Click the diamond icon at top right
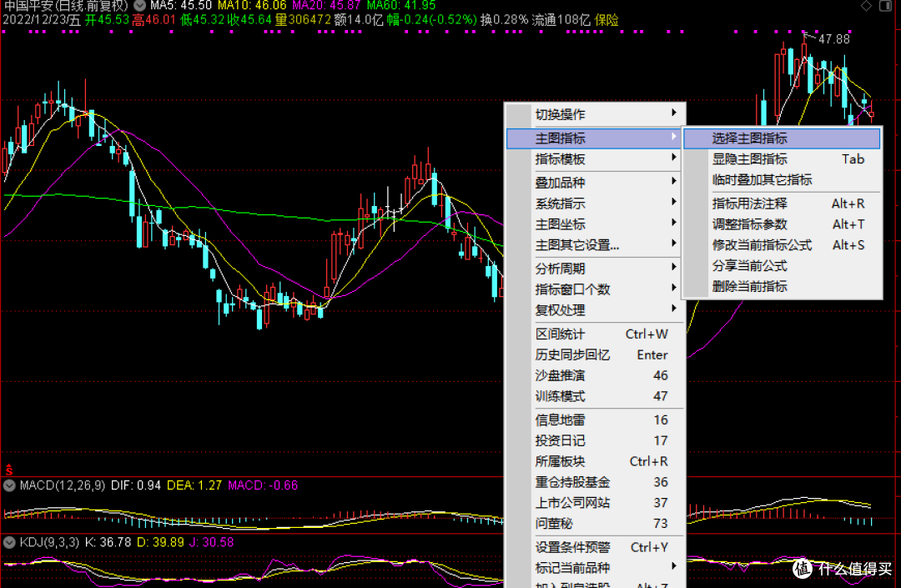Viewport: 901px width, 588px height. (866, 6)
